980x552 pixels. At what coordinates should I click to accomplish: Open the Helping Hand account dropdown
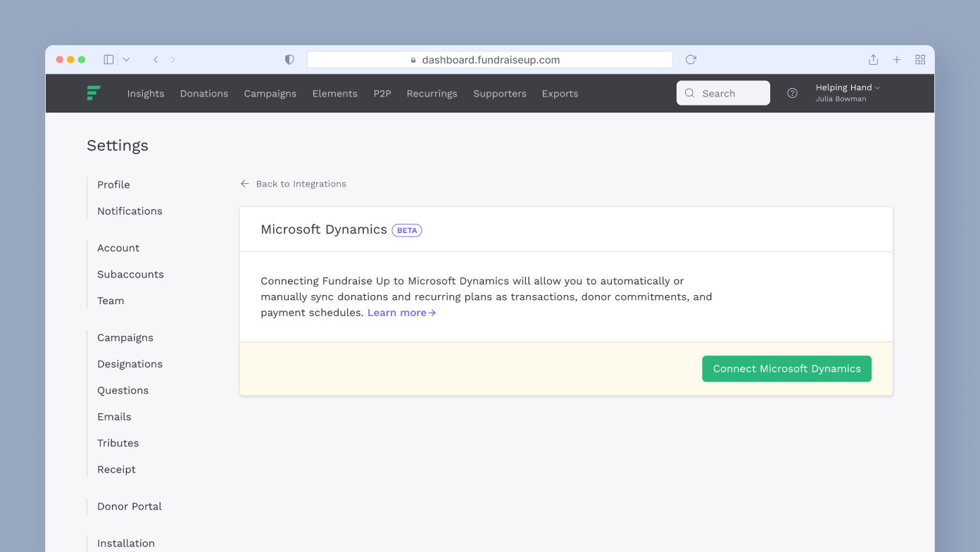(x=848, y=92)
